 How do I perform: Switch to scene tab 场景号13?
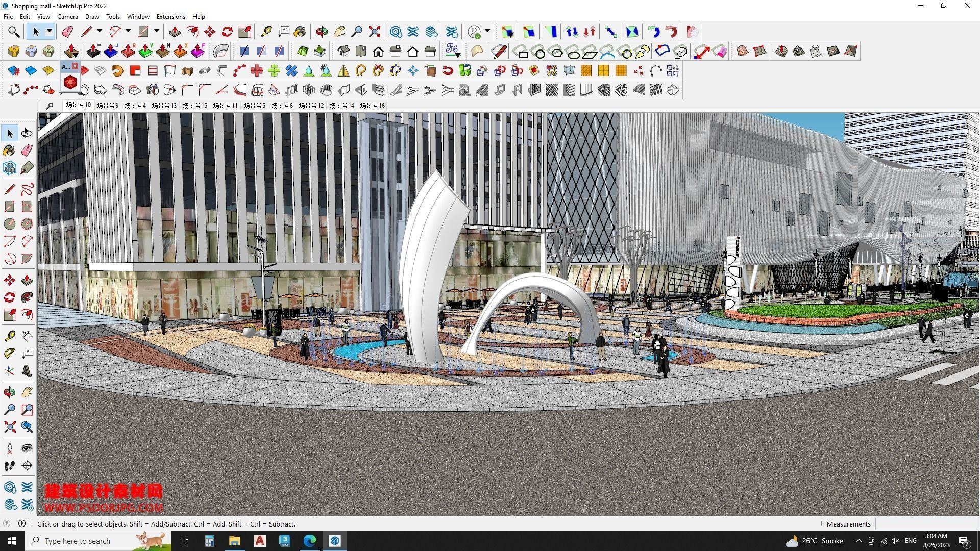pyautogui.click(x=164, y=106)
